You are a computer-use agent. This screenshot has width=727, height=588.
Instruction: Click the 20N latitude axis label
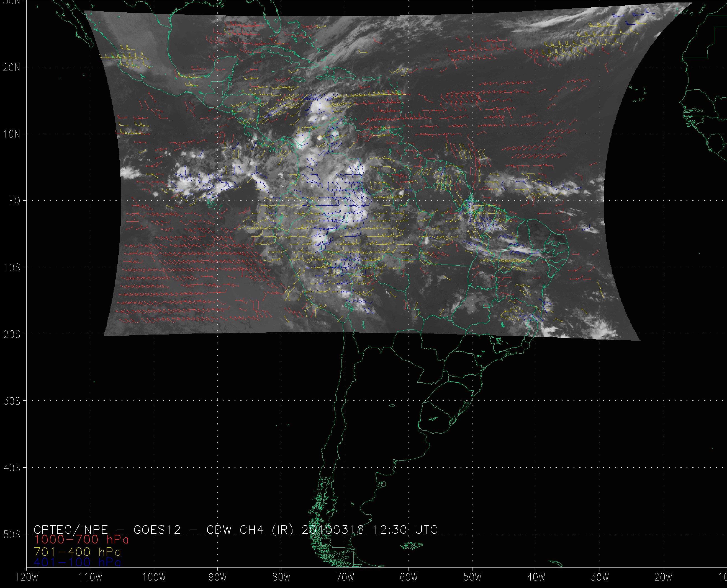click(12, 68)
